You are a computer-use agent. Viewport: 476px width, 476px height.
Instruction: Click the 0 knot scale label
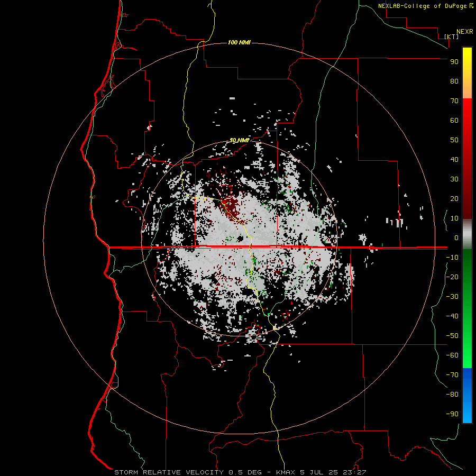point(456,237)
